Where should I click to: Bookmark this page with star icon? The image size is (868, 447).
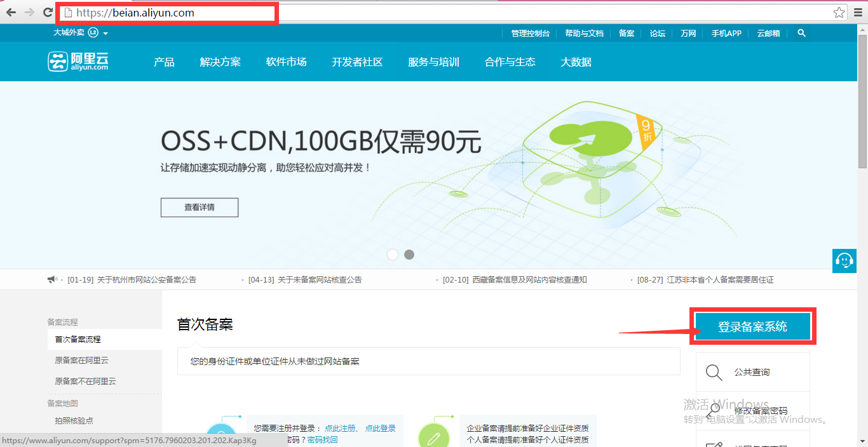pos(839,13)
